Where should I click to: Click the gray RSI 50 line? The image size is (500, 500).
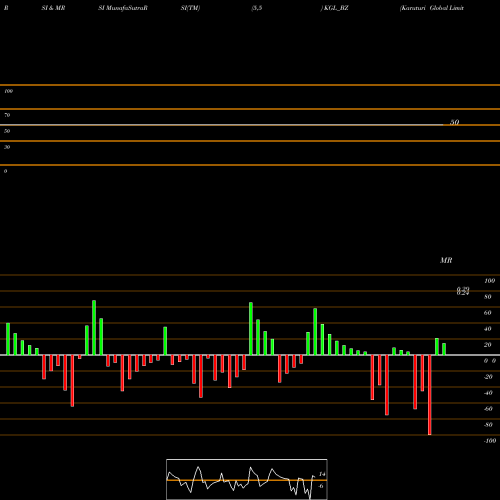tap(222, 125)
